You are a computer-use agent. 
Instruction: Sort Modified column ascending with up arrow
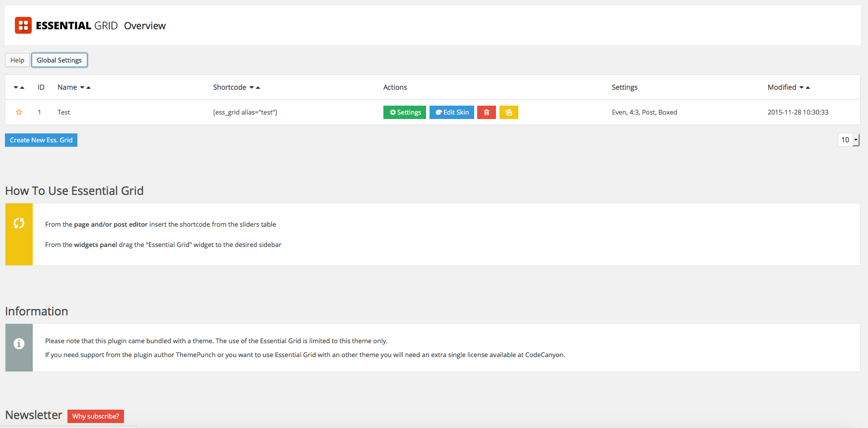coord(808,88)
